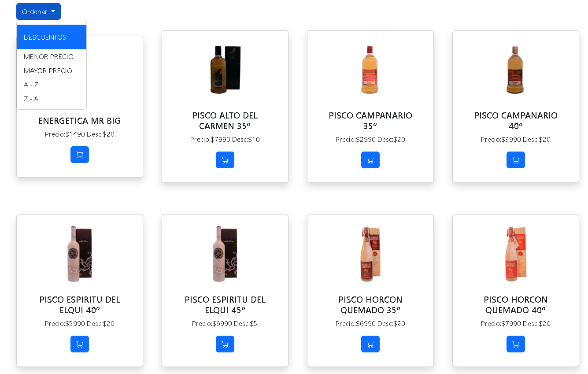Select the PISCO ESPIRITU DEL ELQUI 45º card

point(225,291)
